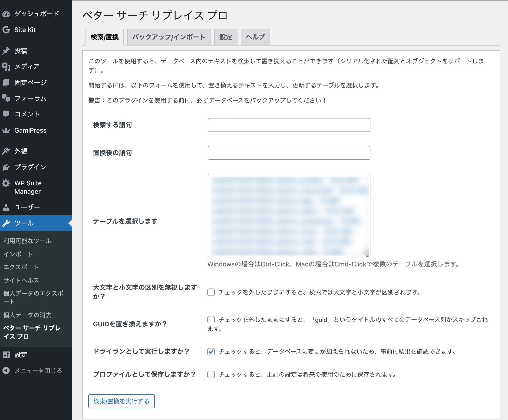Switch to the 検索/置換 tab
The width and height of the screenshot is (508, 420).
[x=105, y=37]
